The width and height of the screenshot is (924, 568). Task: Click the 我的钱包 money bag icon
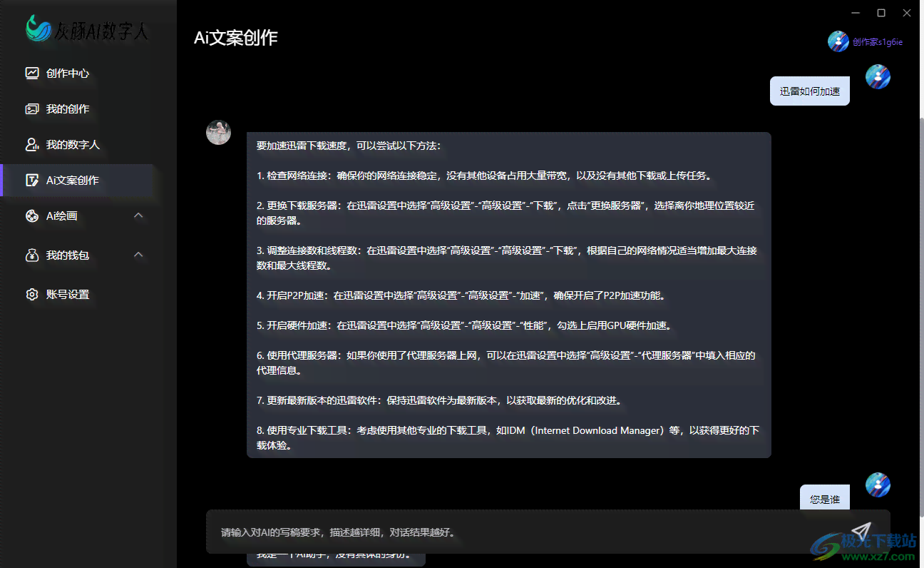click(x=32, y=255)
